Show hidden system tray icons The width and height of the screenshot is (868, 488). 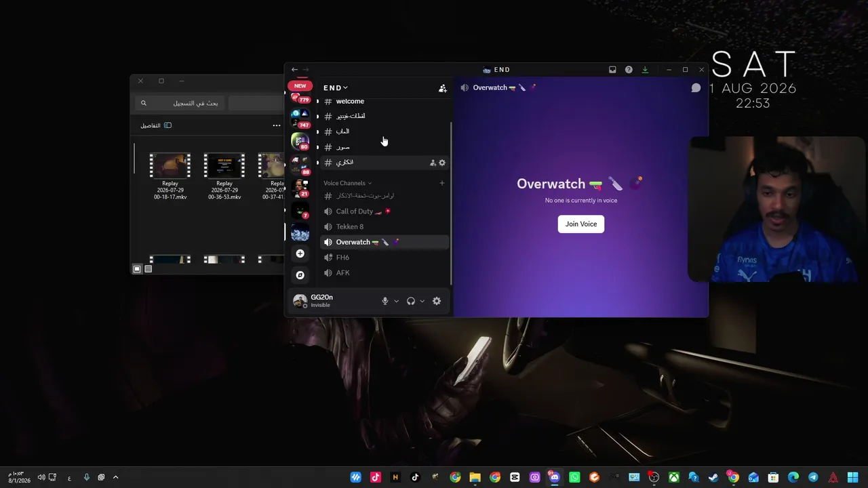pos(115,477)
